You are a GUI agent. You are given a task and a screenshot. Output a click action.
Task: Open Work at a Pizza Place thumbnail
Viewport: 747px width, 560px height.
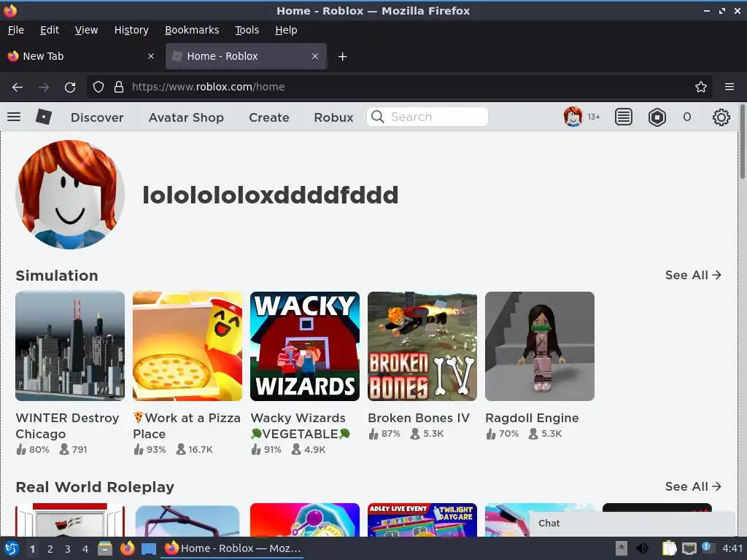point(187,346)
